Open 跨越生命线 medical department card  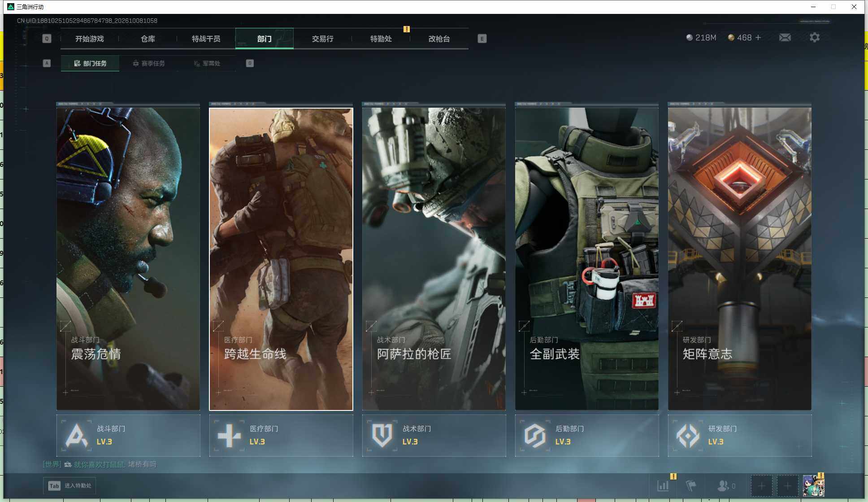click(281, 259)
